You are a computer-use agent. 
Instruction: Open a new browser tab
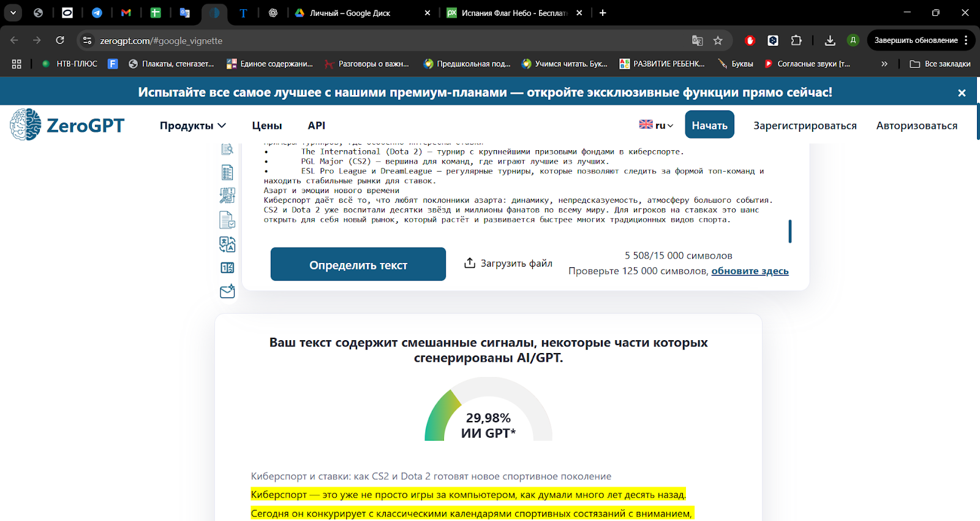(x=603, y=13)
